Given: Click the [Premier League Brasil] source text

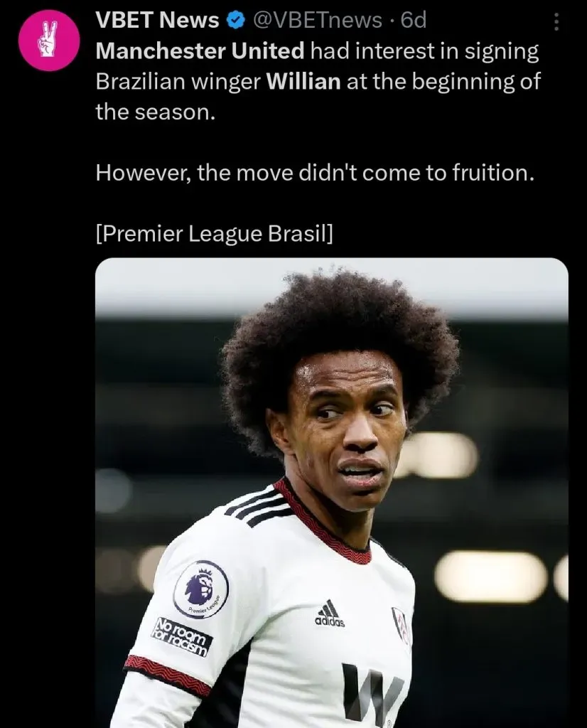Looking at the screenshot, I should [215, 233].
